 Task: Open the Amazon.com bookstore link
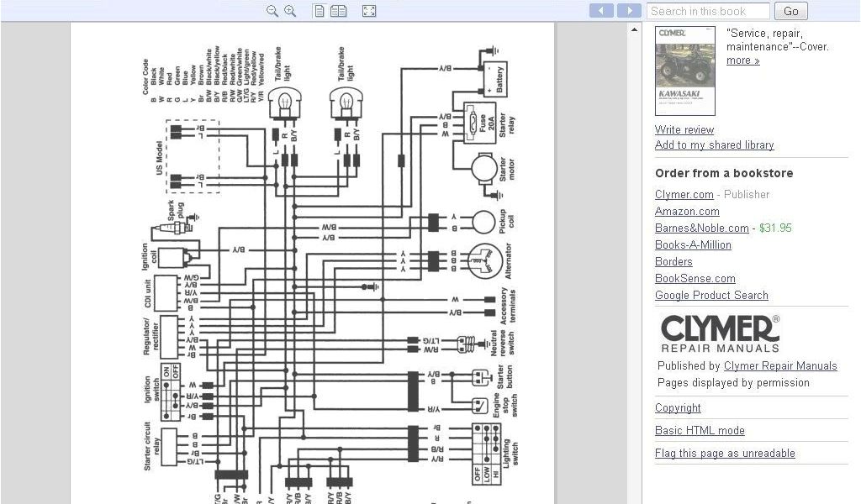pos(687,212)
